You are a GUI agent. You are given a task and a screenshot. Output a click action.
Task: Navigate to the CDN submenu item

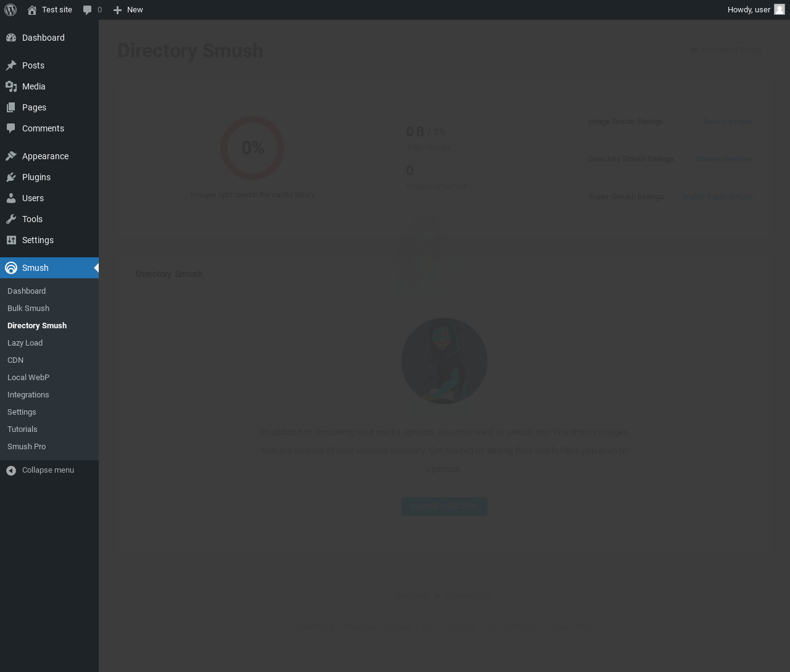click(x=15, y=360)
